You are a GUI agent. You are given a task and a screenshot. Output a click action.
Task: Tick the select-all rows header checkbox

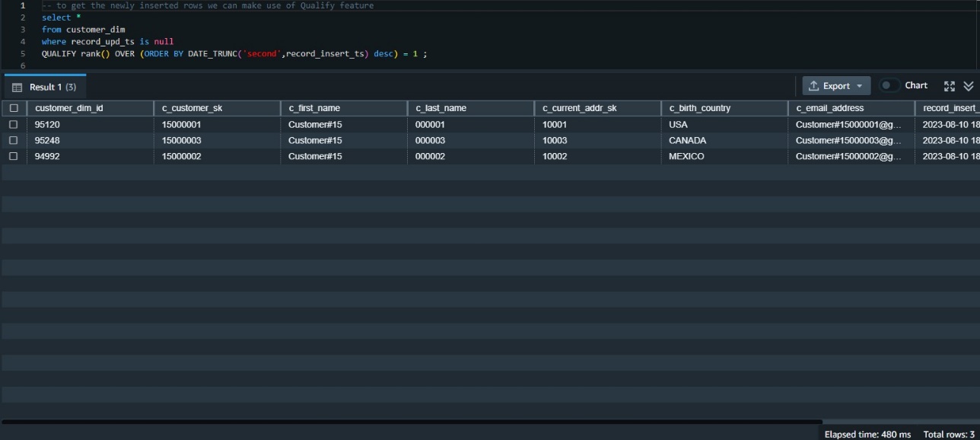pos(14,108)
